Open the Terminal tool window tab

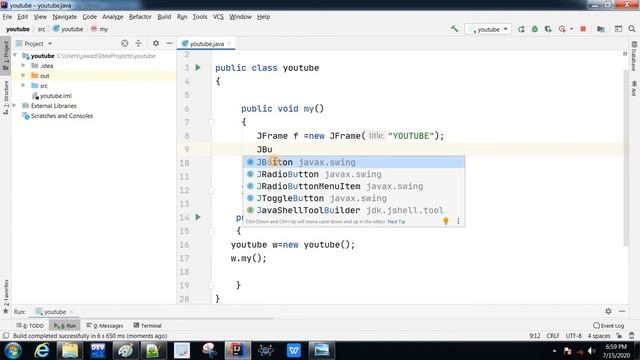click(x=147, y=325)
